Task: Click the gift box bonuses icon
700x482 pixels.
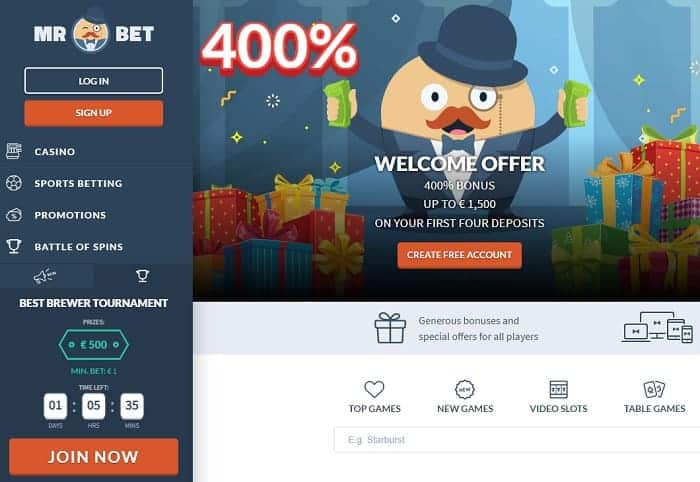Action: click(390, 328)
